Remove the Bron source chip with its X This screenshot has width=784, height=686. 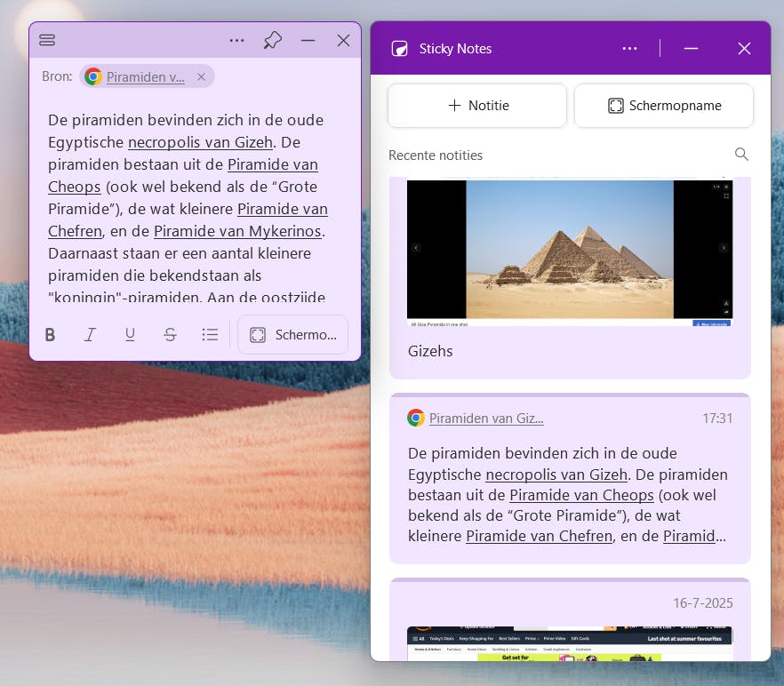coord(201,77)
